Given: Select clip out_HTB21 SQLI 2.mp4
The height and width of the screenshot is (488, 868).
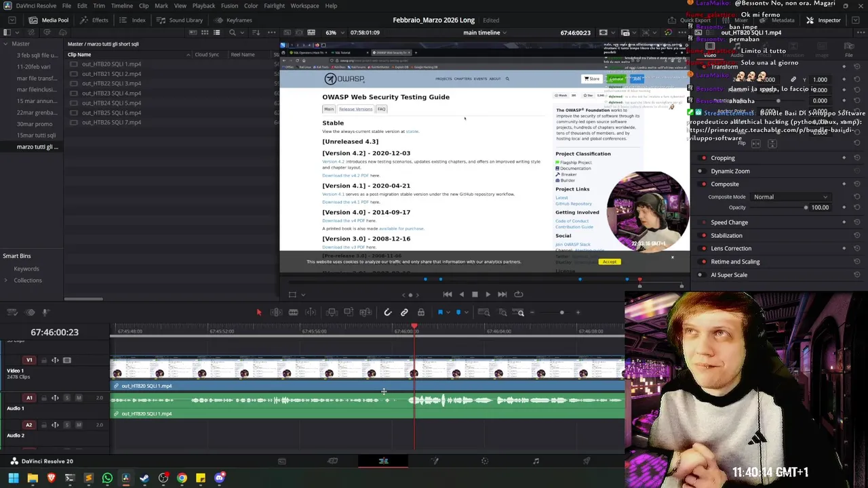Looking at the screenshot, I should click(111, 74).
